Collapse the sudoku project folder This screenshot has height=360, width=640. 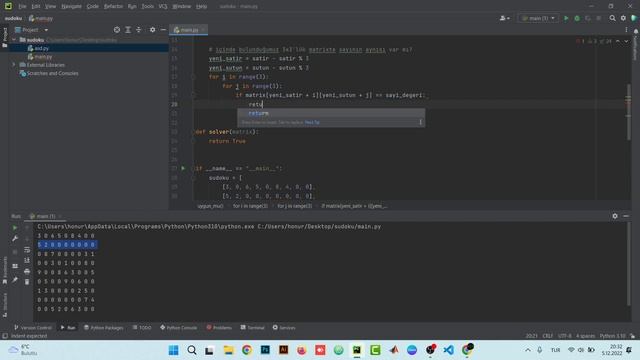tap(14, 40)
